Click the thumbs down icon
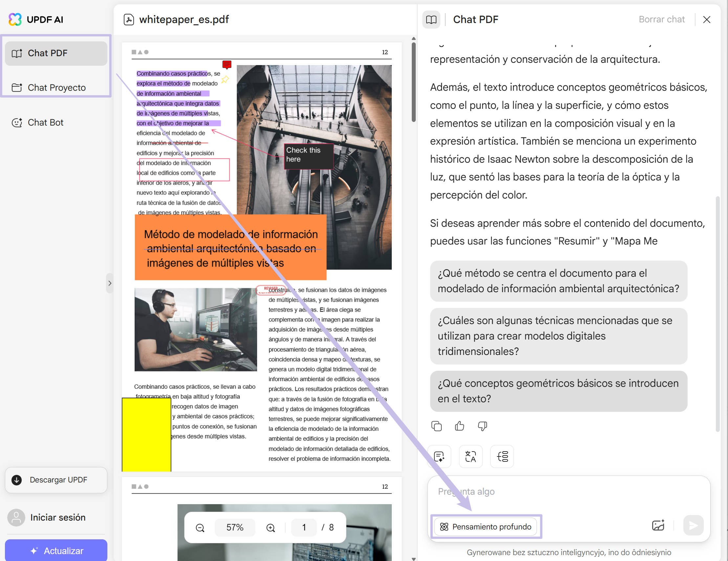This screenshot has height=561, width=728. [x=483, y=426]
